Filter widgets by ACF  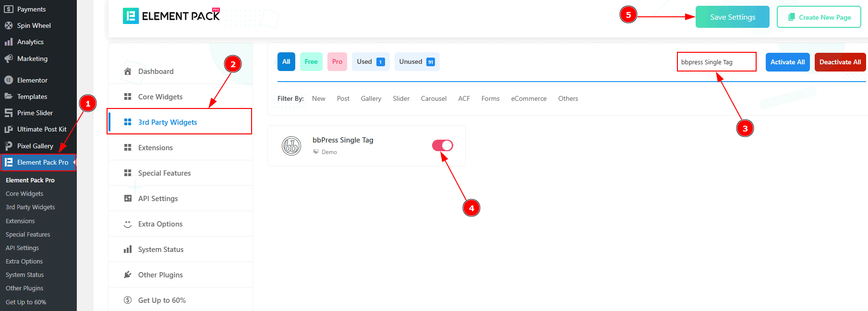point(464,98)
